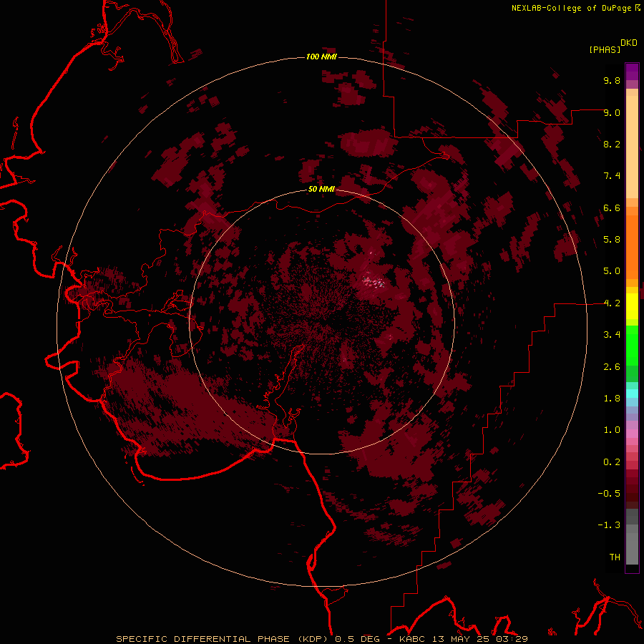Viewport: 644px width, 644px height.
Task: Click the 5.8 value on the scale
Action: (612, 240)
